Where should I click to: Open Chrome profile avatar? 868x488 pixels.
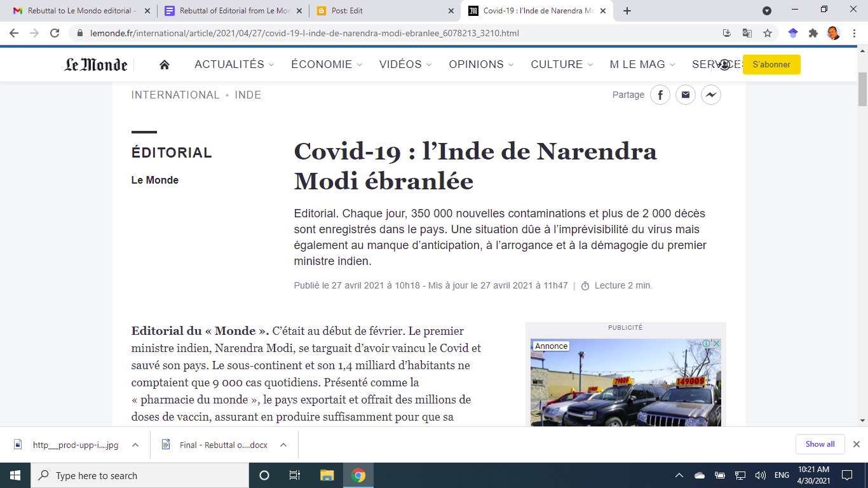(833, 33)
